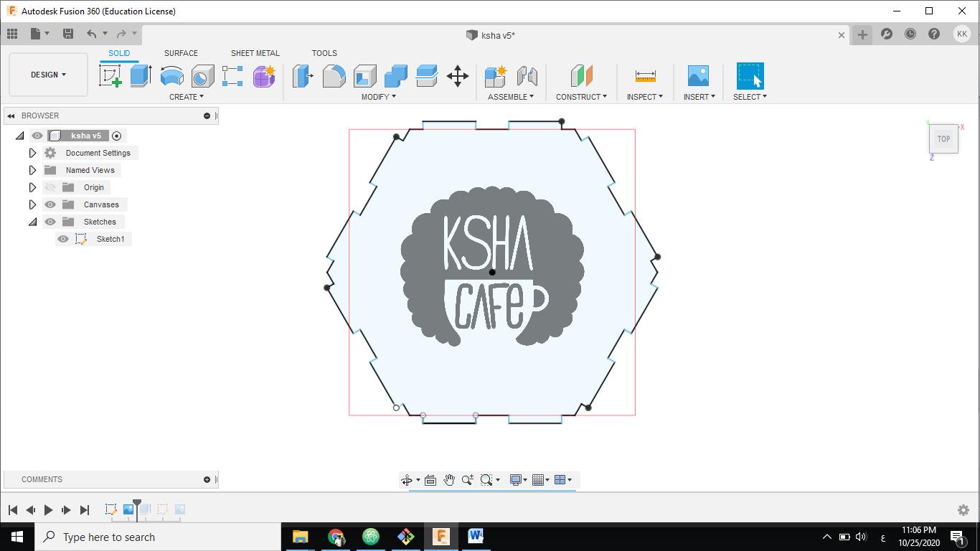Screen dimensions: 980x551
Task: Select the Measure tool
Action: pyautogui.click(x=645, y=75)
